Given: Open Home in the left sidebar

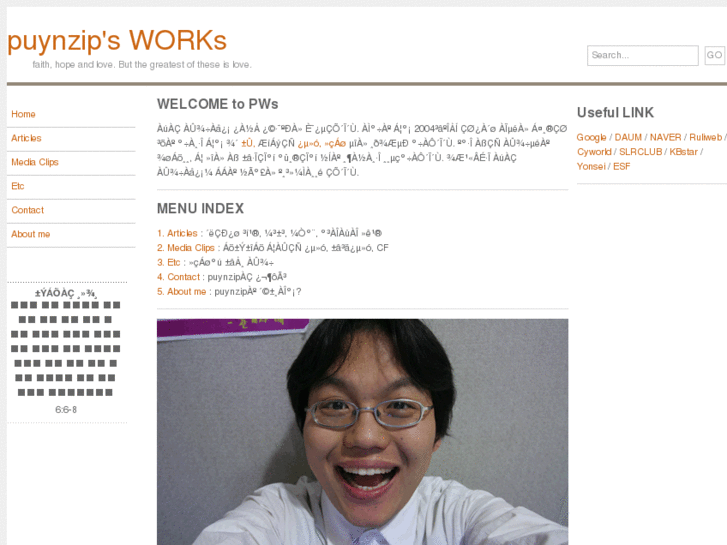Looking at the screenshot, I should tap(23, 114).
